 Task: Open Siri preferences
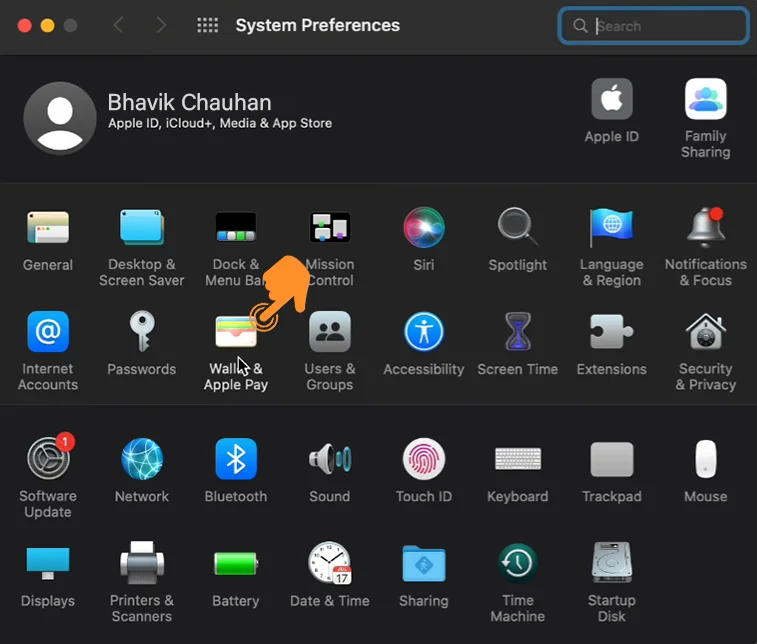pyautogui.click(x=424, y=227)
